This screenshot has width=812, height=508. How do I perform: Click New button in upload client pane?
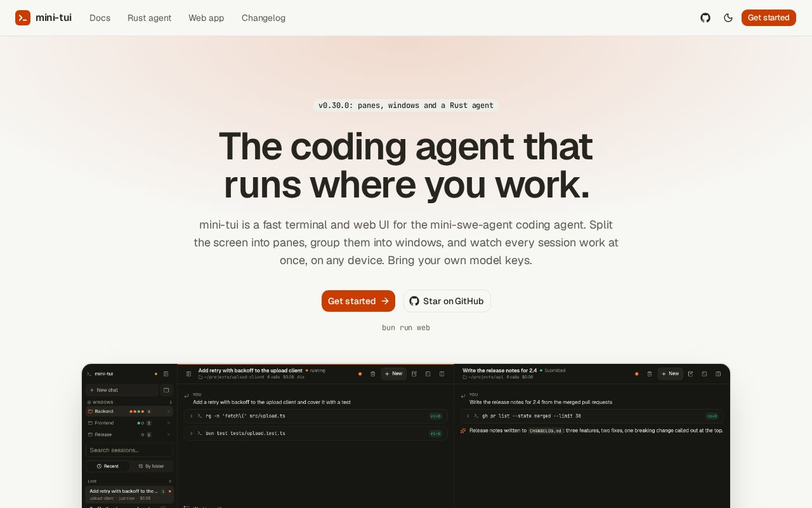(x=393, y=374)
